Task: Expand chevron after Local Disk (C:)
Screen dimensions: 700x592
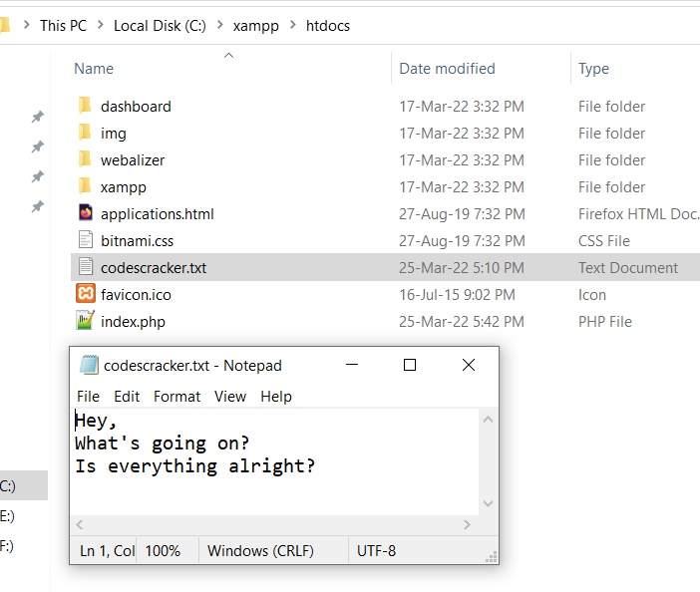Action: pyautogui.click(x=219, y=25)
